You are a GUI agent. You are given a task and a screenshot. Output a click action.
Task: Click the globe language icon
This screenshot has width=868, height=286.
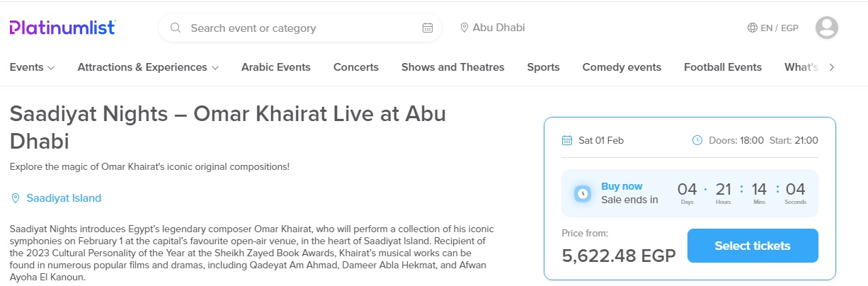click(x=752, y=28)
